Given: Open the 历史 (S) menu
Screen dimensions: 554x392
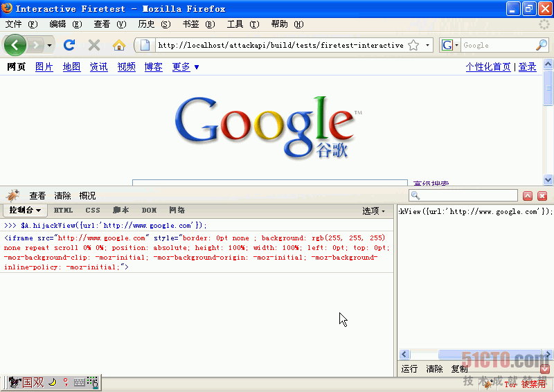Looking at the screenshot, I should point(154,24).
